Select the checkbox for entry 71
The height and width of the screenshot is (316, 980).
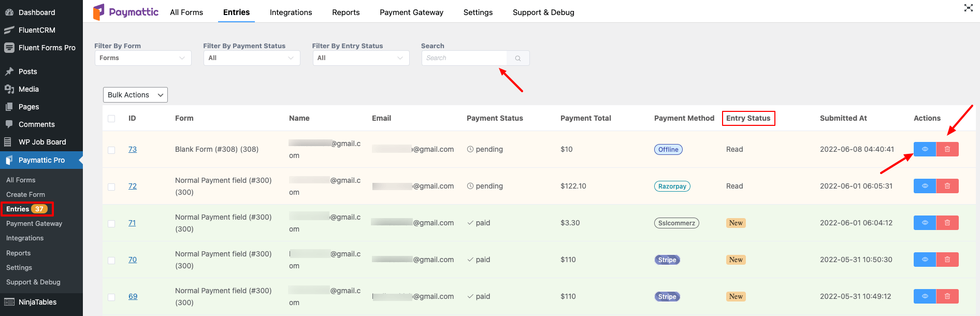(111, 223)
